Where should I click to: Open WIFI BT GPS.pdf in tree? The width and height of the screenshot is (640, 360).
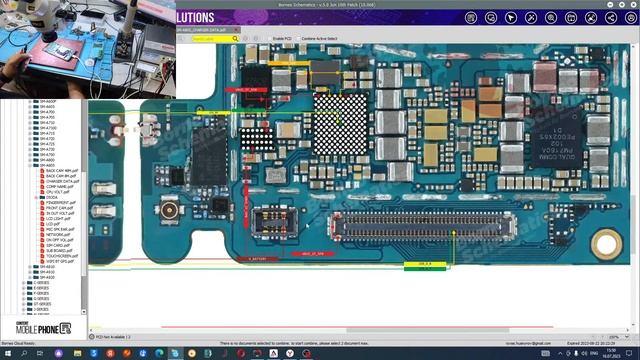(60, 261)
